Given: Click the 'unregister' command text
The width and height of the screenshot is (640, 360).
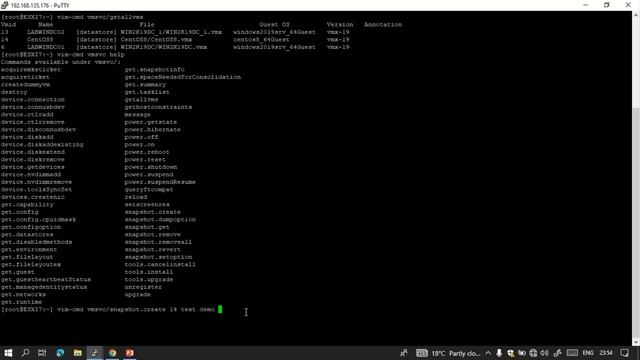Looking at the screenshot, I should [143, 287].
